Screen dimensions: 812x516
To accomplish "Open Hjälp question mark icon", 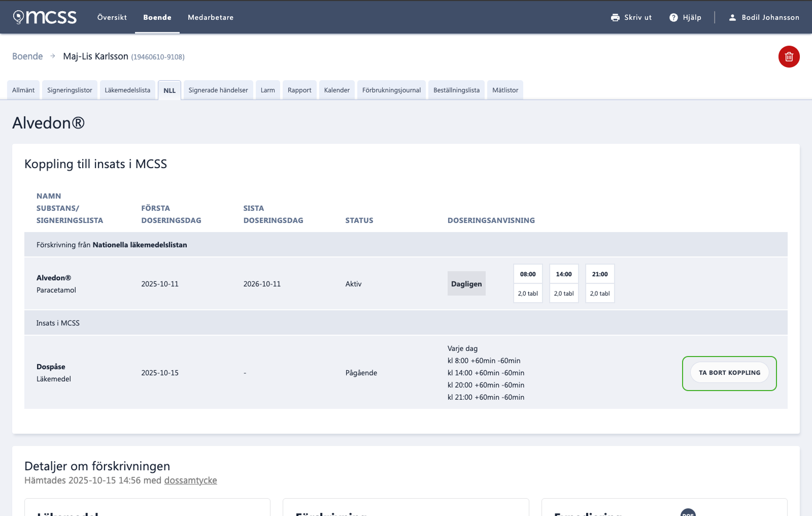I will click(x=673, y=17).
